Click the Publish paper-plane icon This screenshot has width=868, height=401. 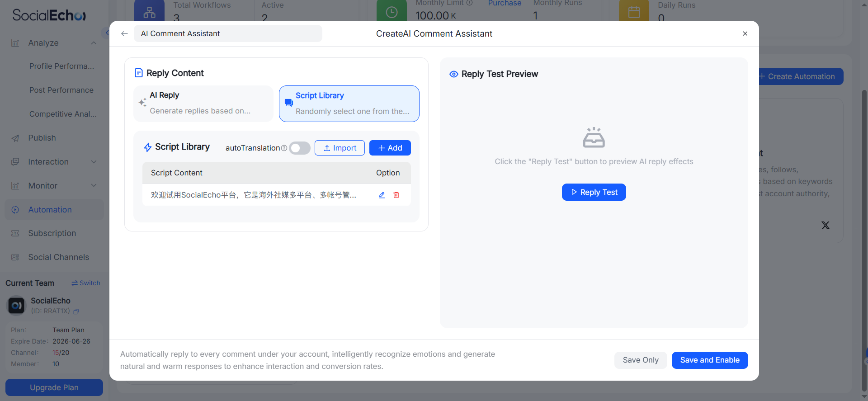click(15, 138)
